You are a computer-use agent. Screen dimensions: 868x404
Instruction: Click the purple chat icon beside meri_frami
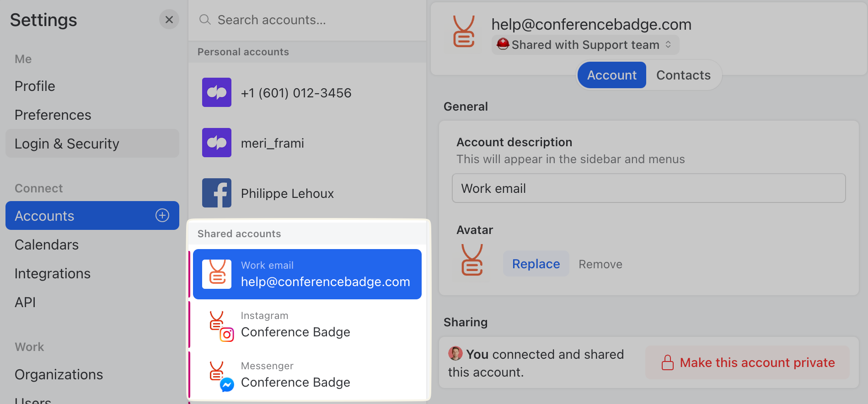click(x=217, y=143)
